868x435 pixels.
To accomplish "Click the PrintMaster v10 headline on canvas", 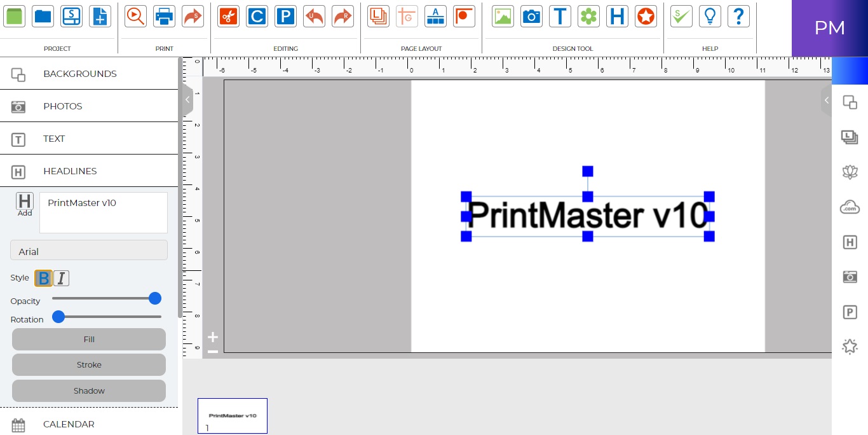I will (x=588, y=216).
